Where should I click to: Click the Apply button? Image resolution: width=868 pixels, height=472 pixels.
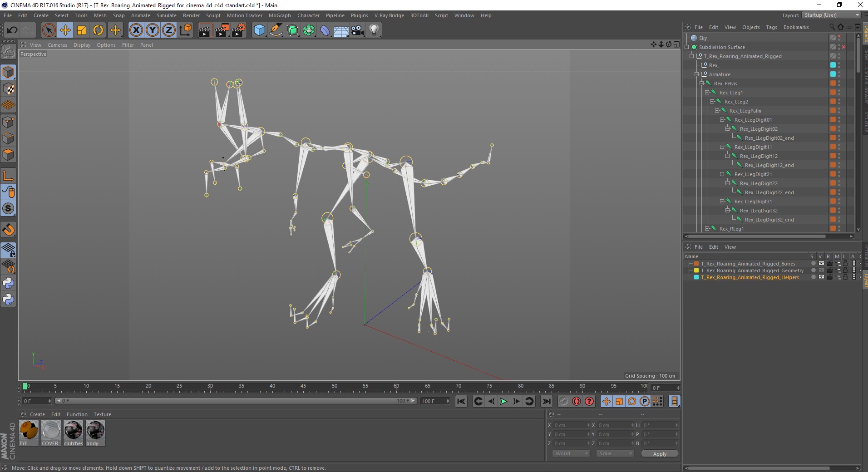[x=660, y=454]
